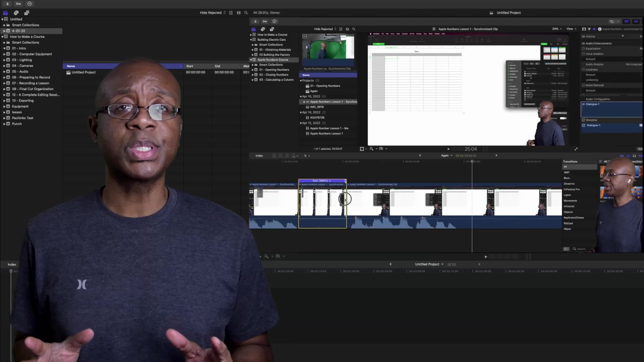The height and width of the screenshot is (362, 644).
Task: Open the Background Tasks checkmark icon
Action: [x=29, y=4]
